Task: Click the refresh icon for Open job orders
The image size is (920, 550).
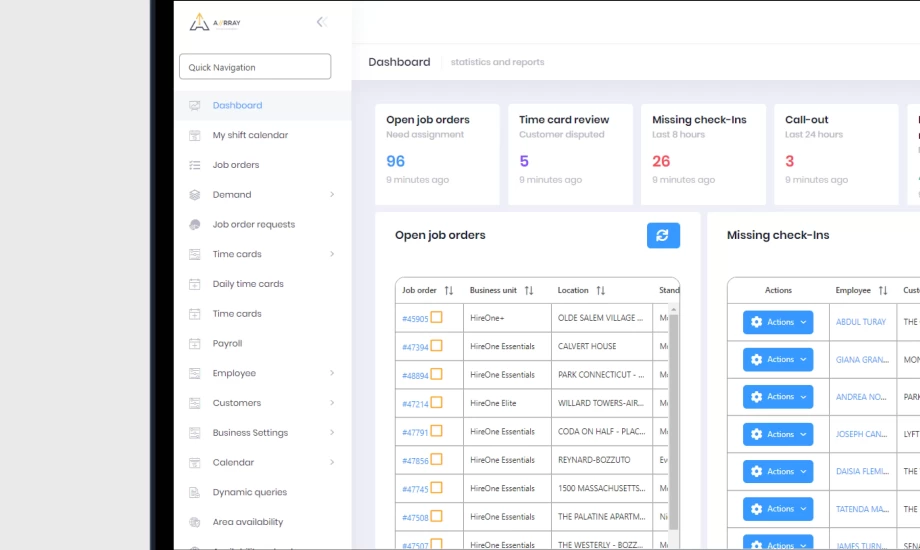Action: 662,235
